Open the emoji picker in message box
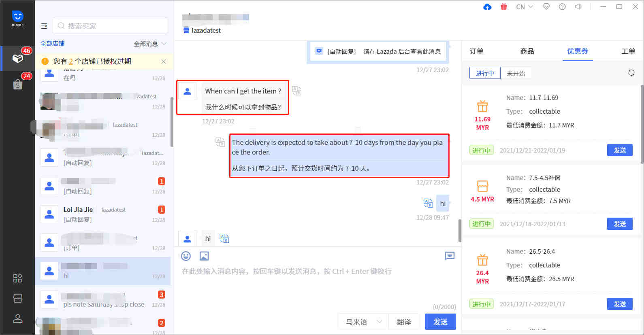The height and width of the screenshot is (335, 644). (186, 256)
